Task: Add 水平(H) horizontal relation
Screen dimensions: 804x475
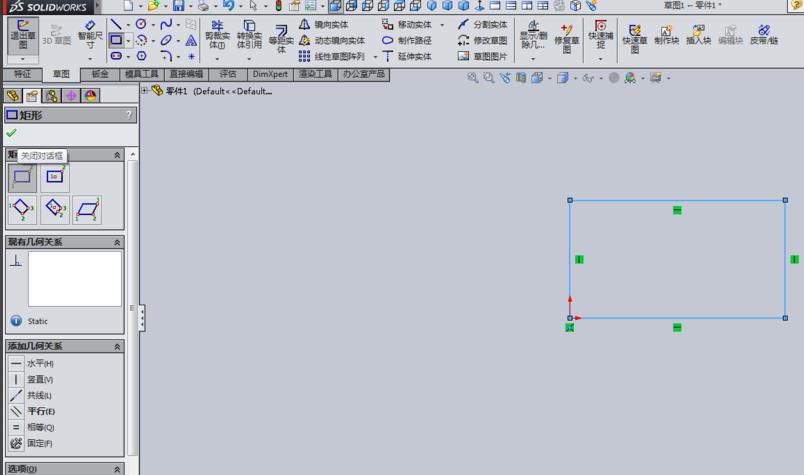Action: coord(32,363)
